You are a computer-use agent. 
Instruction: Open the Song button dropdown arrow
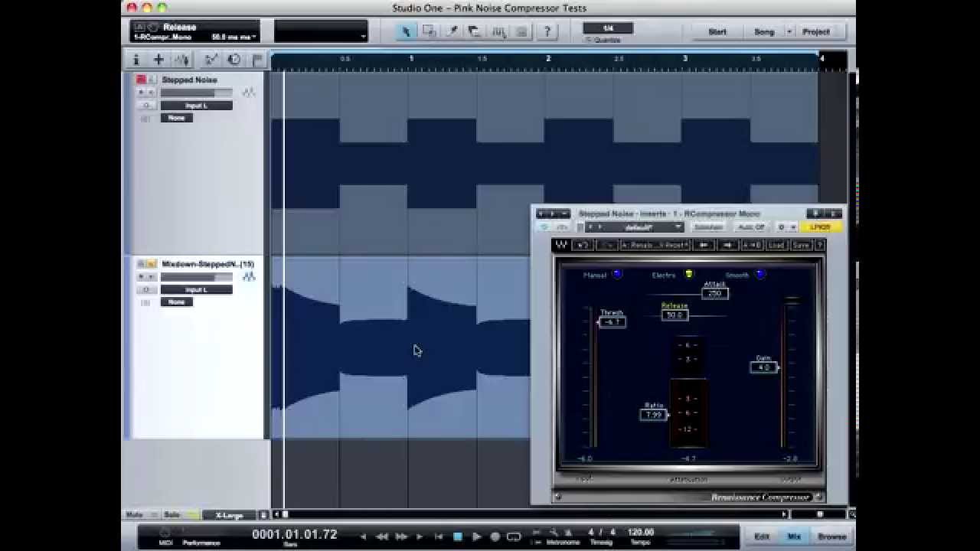point(789,32)
